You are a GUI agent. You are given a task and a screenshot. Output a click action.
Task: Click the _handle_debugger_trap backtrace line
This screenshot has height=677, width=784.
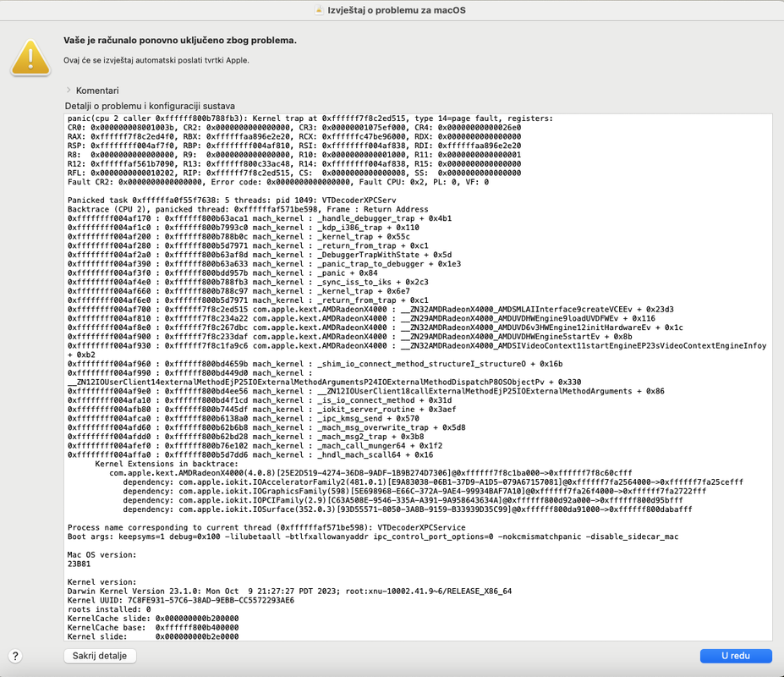click(x=260, y=218)
